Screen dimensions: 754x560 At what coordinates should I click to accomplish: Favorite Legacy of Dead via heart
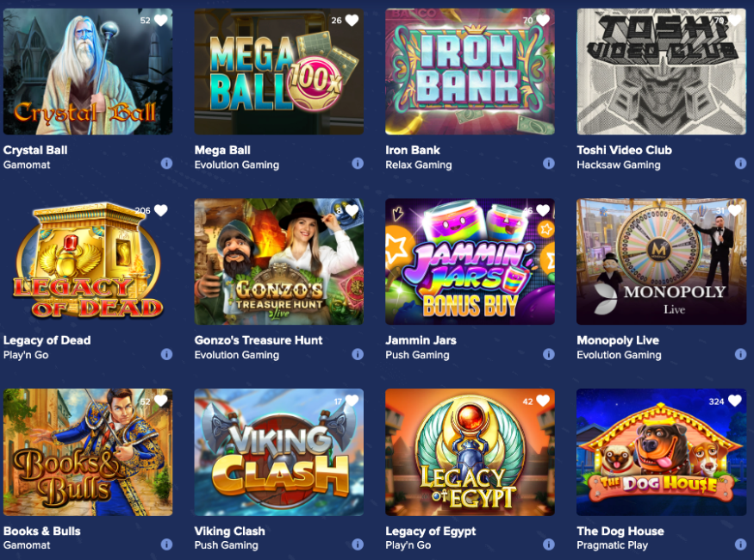[x=161, y=210]
